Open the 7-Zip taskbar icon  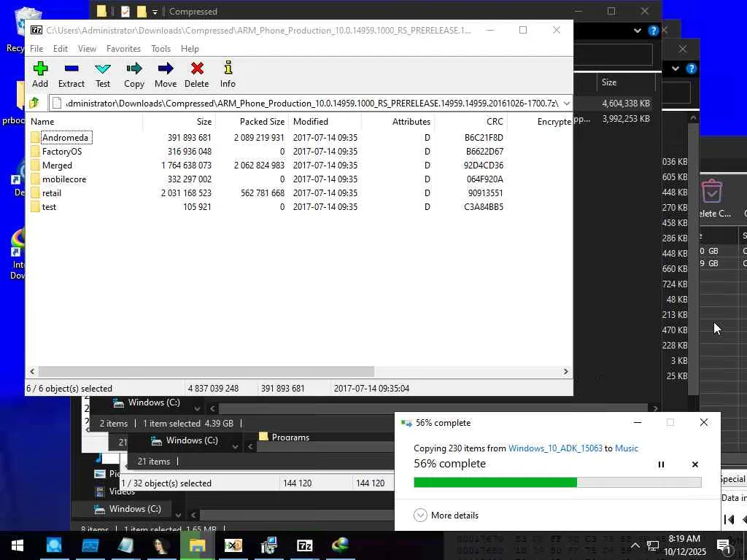(304, 545)
